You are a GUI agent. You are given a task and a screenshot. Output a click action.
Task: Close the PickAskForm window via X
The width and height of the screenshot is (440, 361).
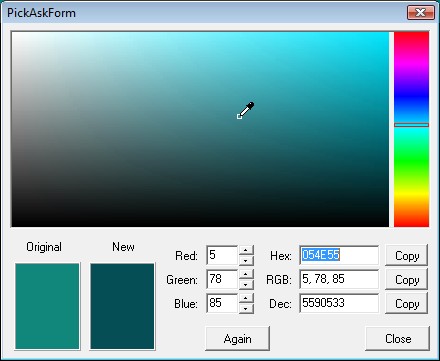click(421, 13)
